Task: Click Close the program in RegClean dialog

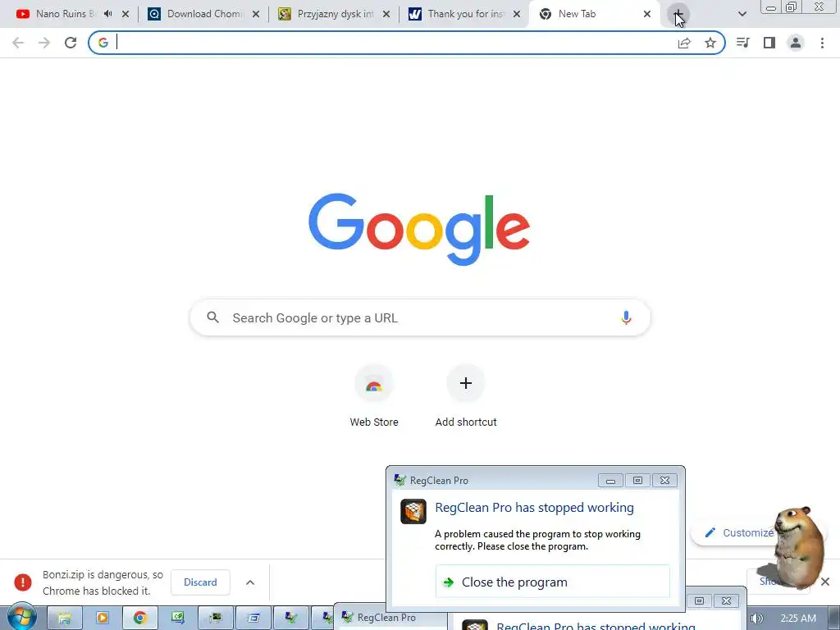Action: [x=552, y=582]
